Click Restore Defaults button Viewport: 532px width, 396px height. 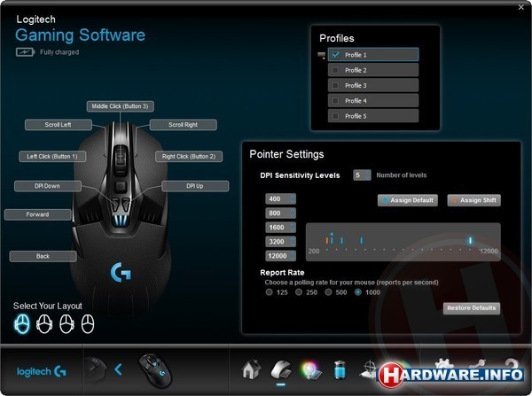(472, 308)
